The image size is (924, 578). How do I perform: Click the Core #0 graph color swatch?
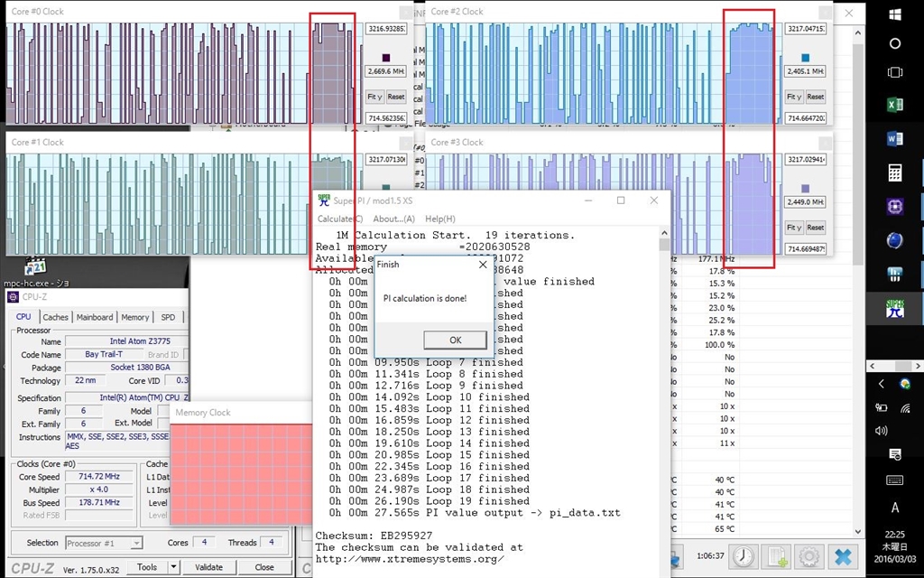(x=386, y=56)
